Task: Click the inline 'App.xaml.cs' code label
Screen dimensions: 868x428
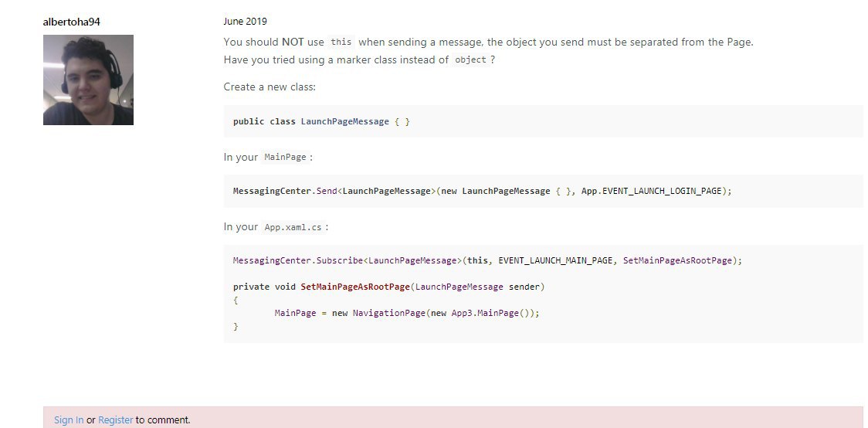Action: click(293, 227)
